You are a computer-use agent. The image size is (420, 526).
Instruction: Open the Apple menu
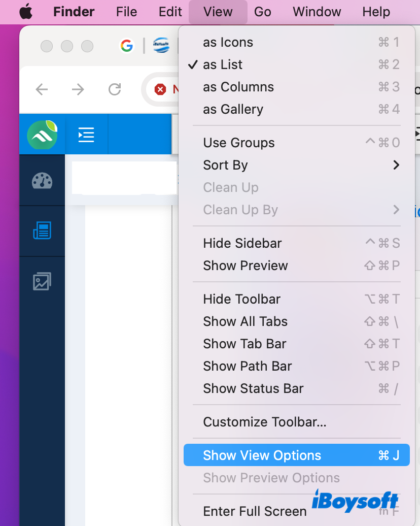tap(26, 12)
